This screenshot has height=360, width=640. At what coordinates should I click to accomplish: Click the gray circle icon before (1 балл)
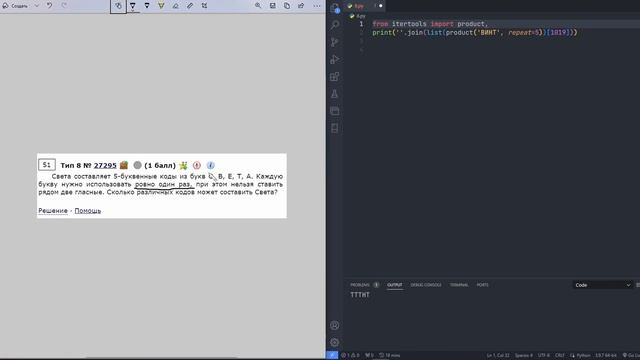pyautogui.click(x=138, y=165)
